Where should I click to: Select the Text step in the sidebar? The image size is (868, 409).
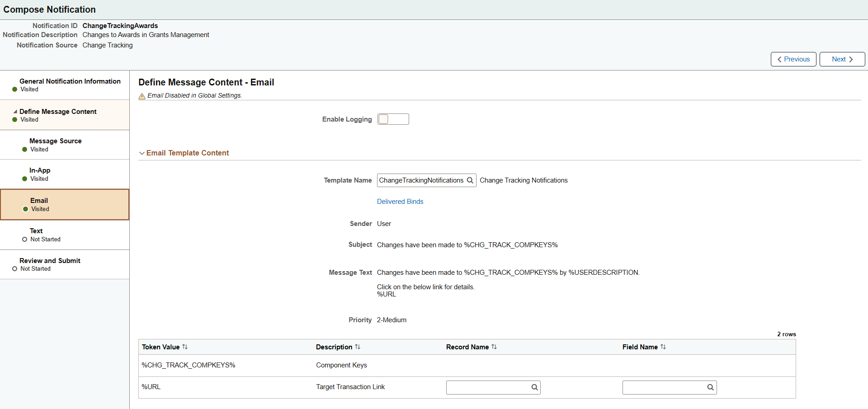coord(36,231)
